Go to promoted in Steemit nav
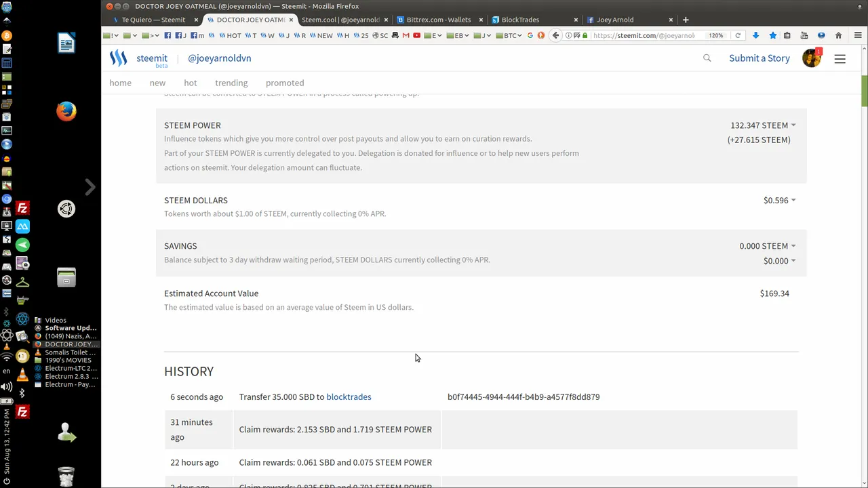Viewport: 868px width, 488px height. coord(285,83)
